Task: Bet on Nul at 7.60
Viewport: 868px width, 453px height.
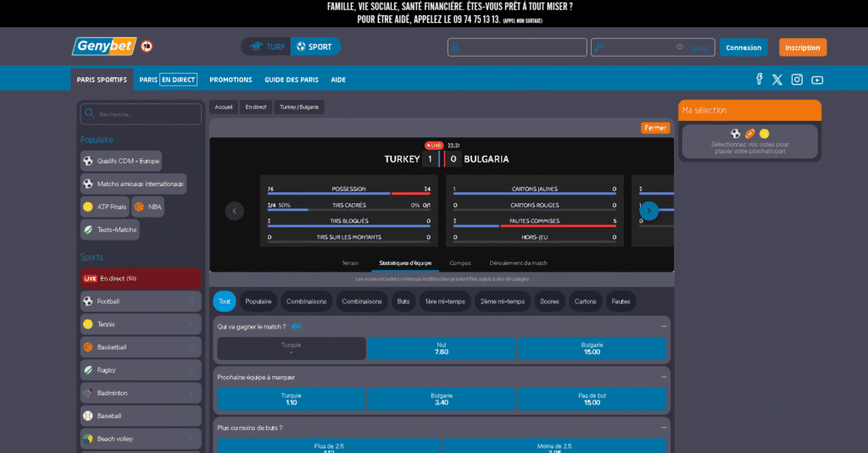Action: (x=441, y=349)
